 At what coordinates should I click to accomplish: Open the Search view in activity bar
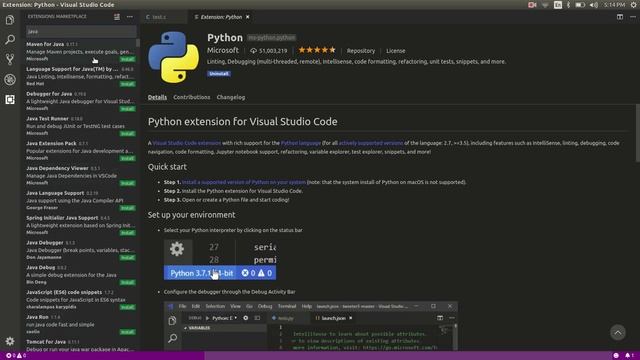pos(10,40)
